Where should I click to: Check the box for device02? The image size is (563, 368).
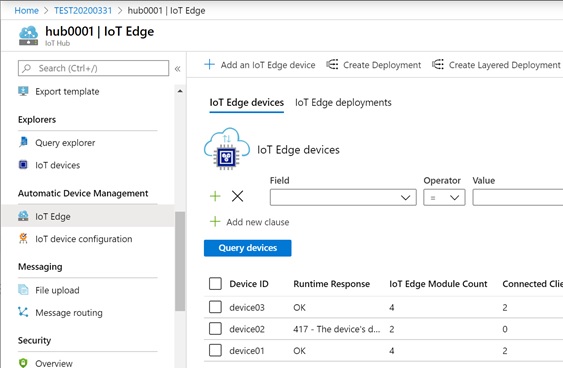coord(215,329)
